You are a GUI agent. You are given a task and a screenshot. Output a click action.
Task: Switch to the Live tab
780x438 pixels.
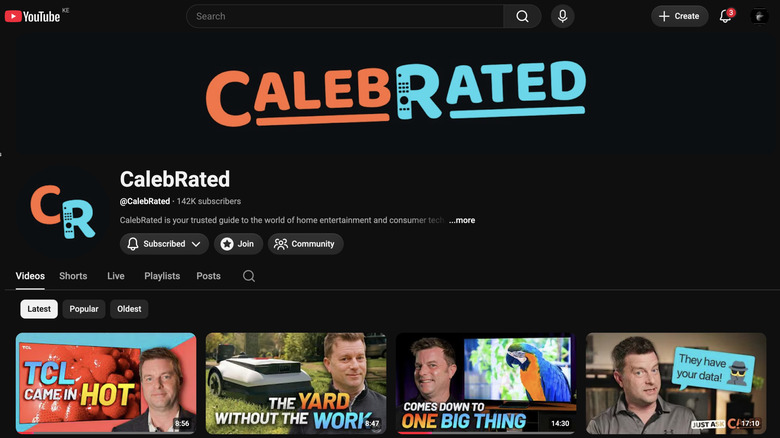tap(116, 276)
